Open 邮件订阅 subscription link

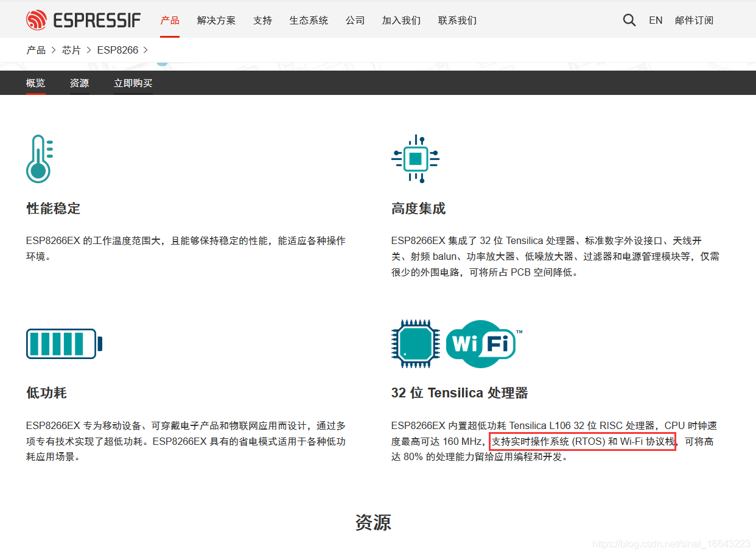click(x=694, y=20)
